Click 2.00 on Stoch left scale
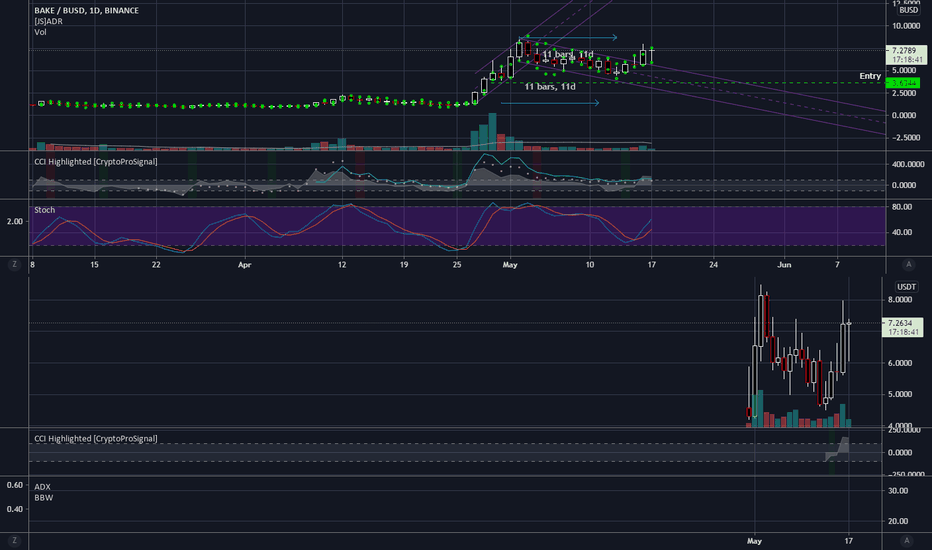The width and height of the screenshot is (932, 550). coord(15,221)
